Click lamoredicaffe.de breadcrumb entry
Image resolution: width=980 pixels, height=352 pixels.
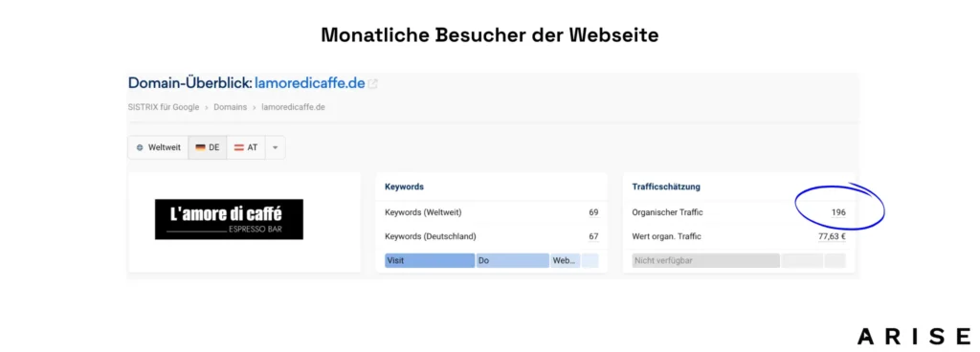[293, 107]
